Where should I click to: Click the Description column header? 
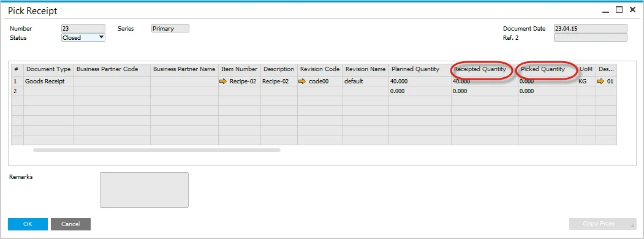pos(279,69)
